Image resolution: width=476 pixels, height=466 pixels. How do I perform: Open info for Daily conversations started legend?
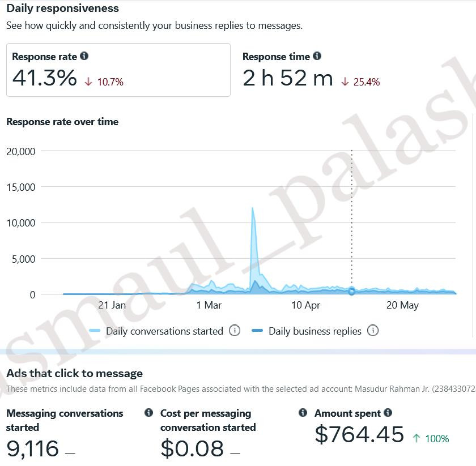[x=235, y=330]
